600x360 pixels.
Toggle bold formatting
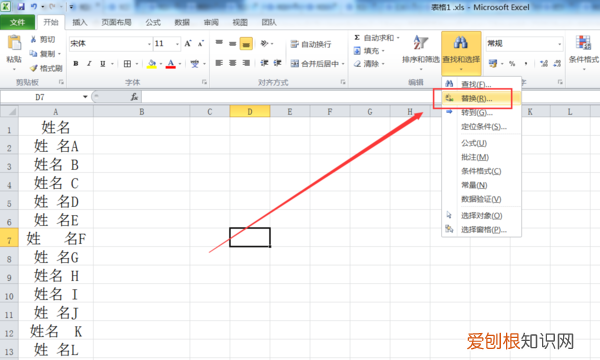[76, 64]
